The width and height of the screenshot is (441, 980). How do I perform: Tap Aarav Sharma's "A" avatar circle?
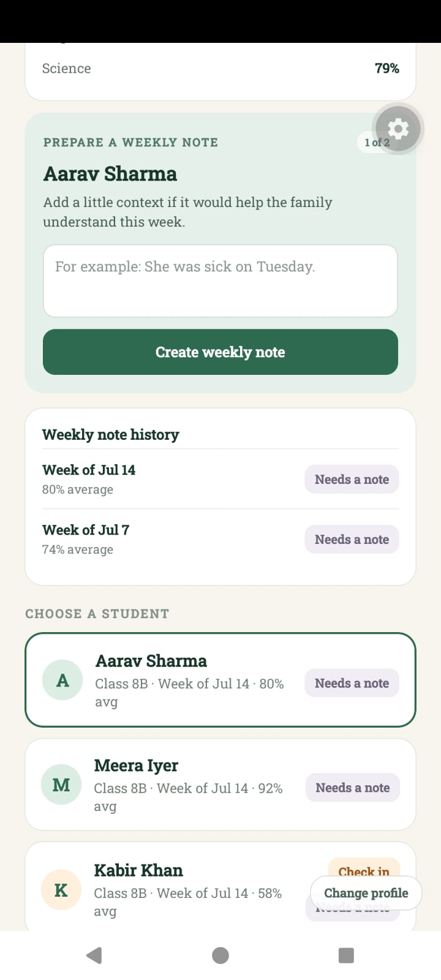[x=62, y=680]
